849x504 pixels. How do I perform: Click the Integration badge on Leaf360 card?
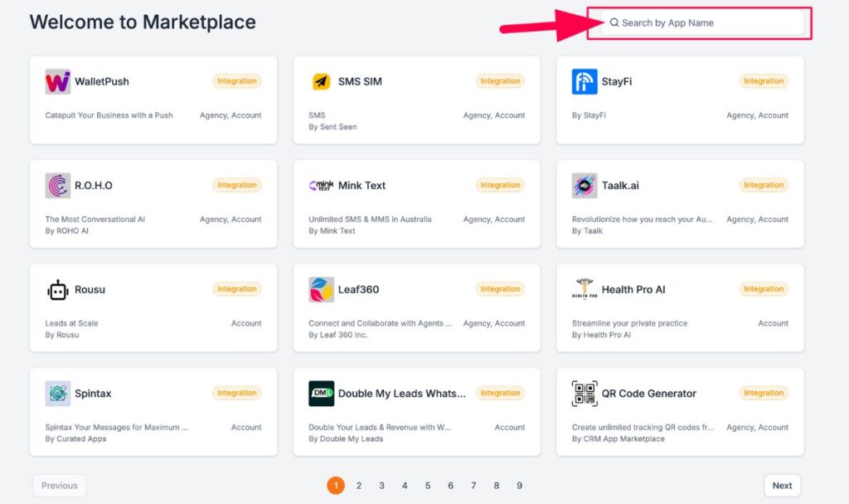point(500,289)
